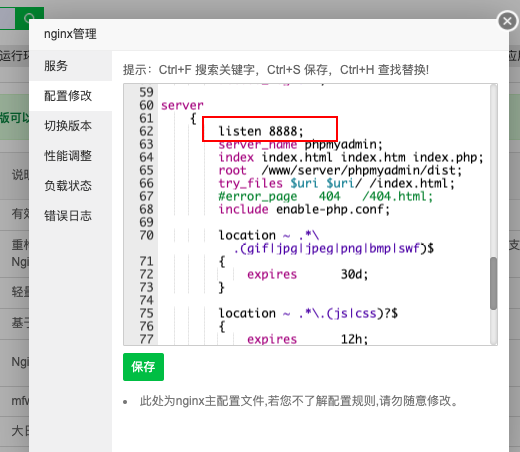Click the 'listen 8888;' line in editor
Screen dimensions: 520x452
(261, 131)
